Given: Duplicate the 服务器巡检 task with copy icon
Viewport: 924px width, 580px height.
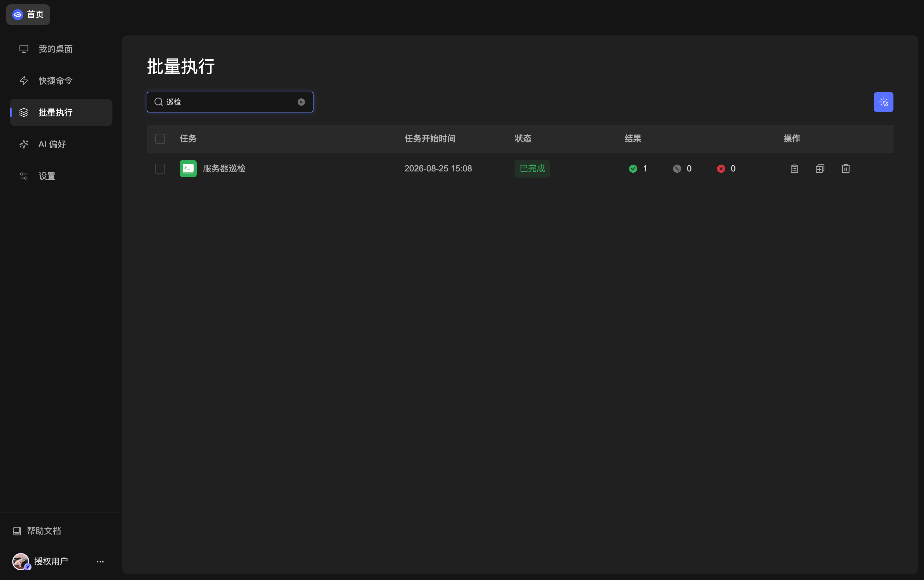Looking at the screenshot, I should coord(820,169).
